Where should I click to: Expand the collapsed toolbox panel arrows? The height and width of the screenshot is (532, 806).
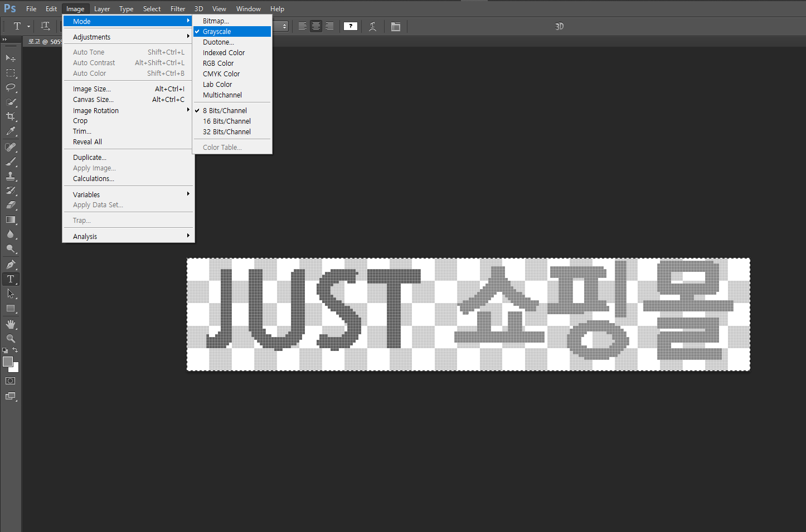[x=4, y=40]
